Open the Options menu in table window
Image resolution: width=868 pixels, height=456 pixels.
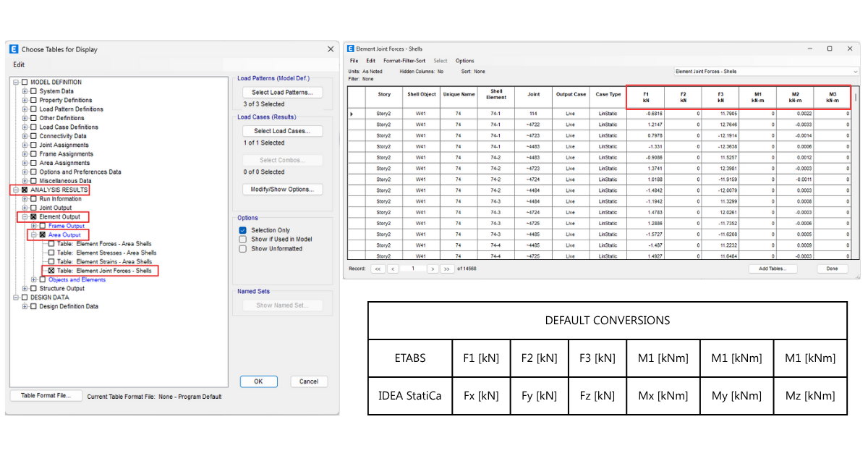click(x=464, y=61)
